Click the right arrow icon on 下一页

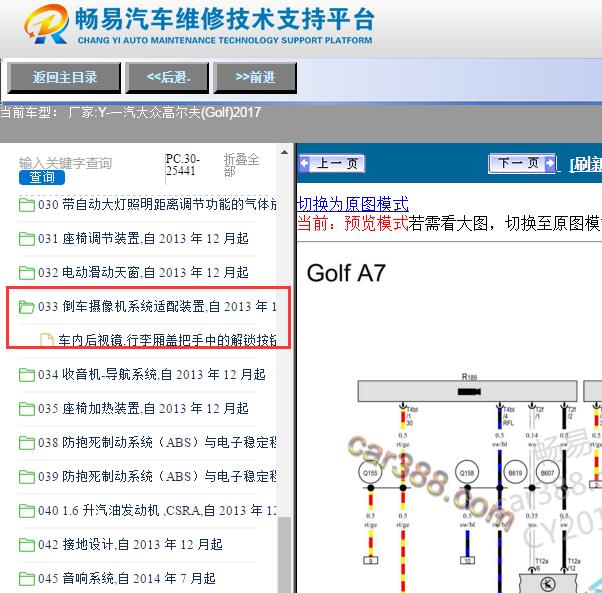coord(549,164)
